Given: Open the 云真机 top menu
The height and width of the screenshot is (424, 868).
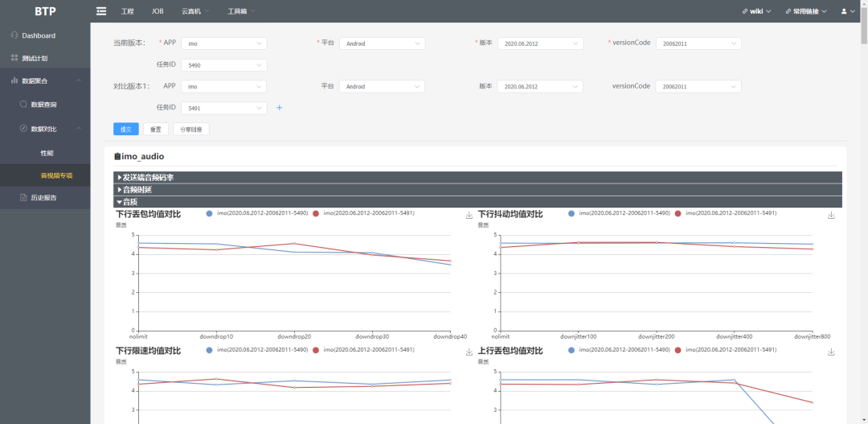Looking at the screenshot, I should [194, 11].
